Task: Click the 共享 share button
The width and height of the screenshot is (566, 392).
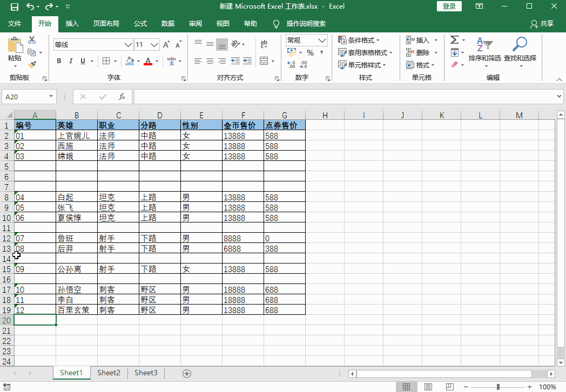Action: click(542, 23)
